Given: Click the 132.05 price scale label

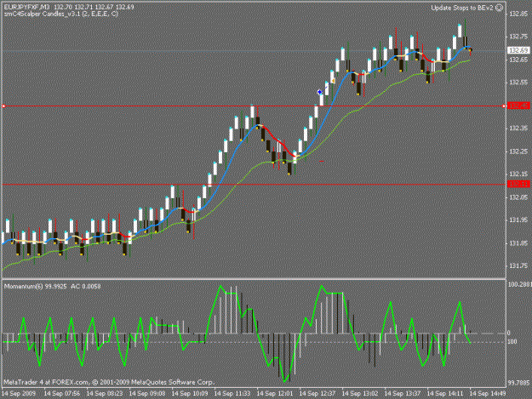Looking at the screenshot, I should [518, 197].
